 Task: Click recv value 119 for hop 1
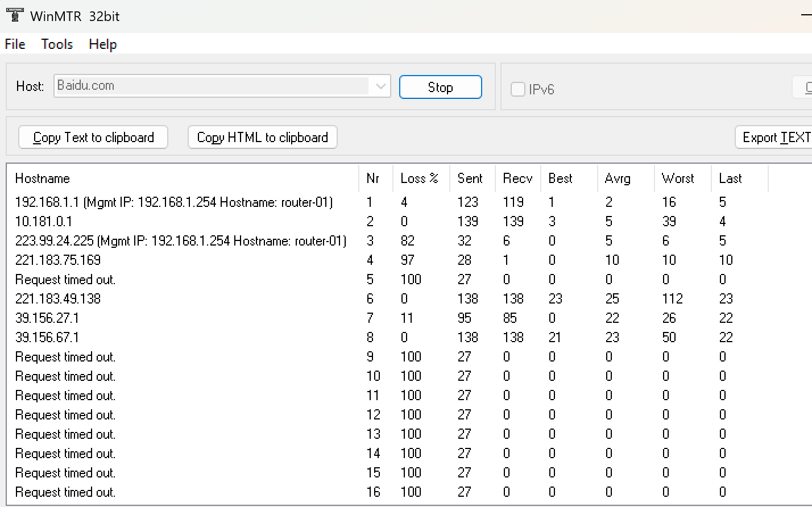pyautogui.click(x=513, y=202)
